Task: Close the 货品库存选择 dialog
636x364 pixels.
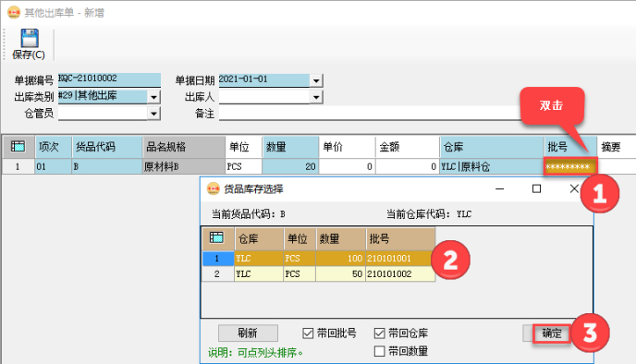Action: (574, 188)
